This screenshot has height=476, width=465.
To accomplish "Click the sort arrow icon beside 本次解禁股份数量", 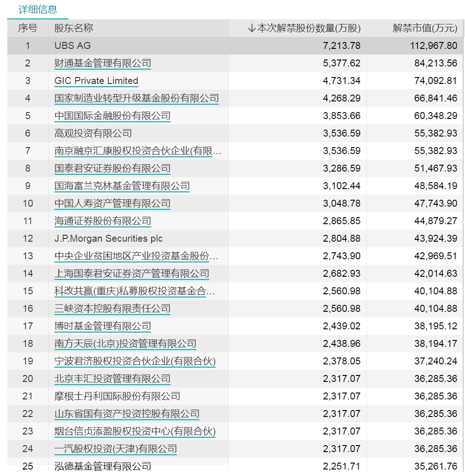I will coord(252,28).
